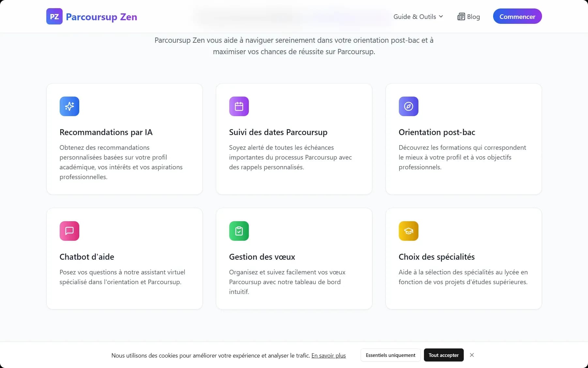Viewport: 588px width, 368px height.
Task: Open the Gestion des vœux card
Action: coord(294,258)
